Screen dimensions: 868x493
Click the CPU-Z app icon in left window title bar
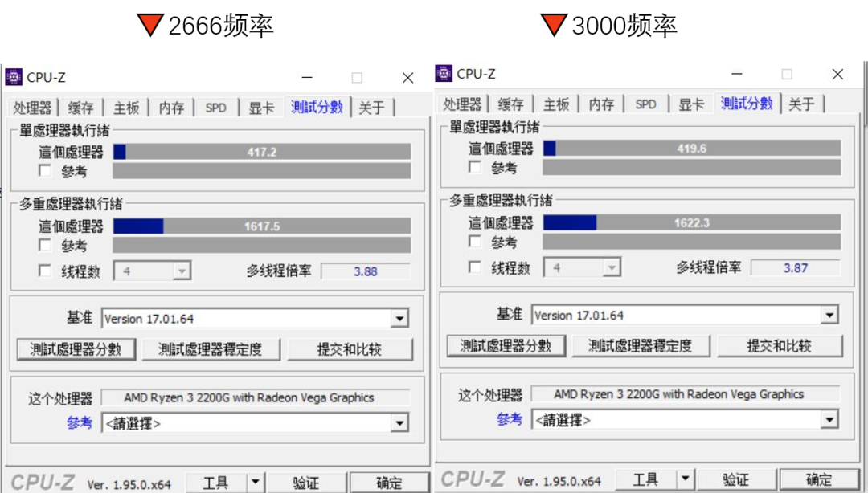click(x=14, y=77)
